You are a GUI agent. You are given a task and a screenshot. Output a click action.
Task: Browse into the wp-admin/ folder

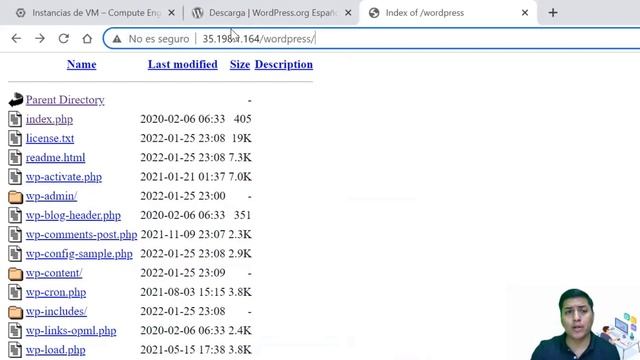51,196
